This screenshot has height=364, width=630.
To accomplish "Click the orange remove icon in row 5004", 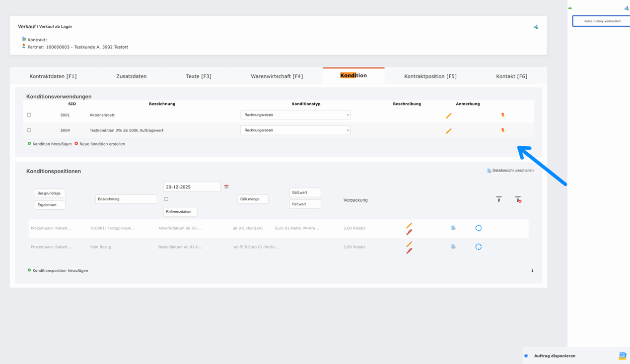I will [502, 130].
